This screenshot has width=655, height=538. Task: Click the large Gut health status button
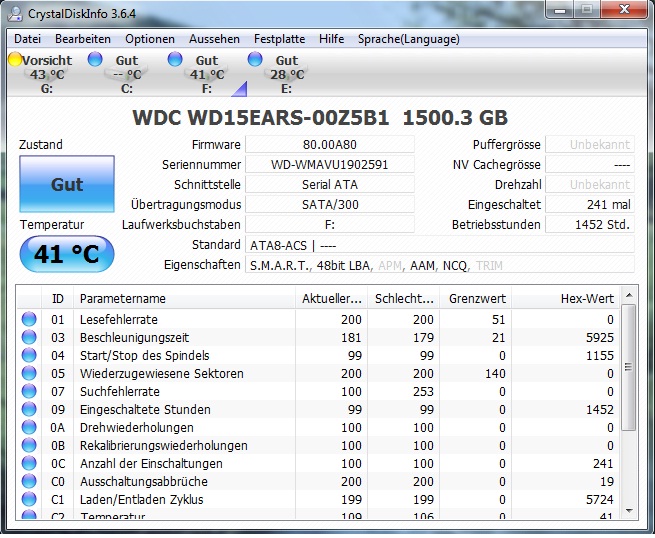tap(67, 184)
